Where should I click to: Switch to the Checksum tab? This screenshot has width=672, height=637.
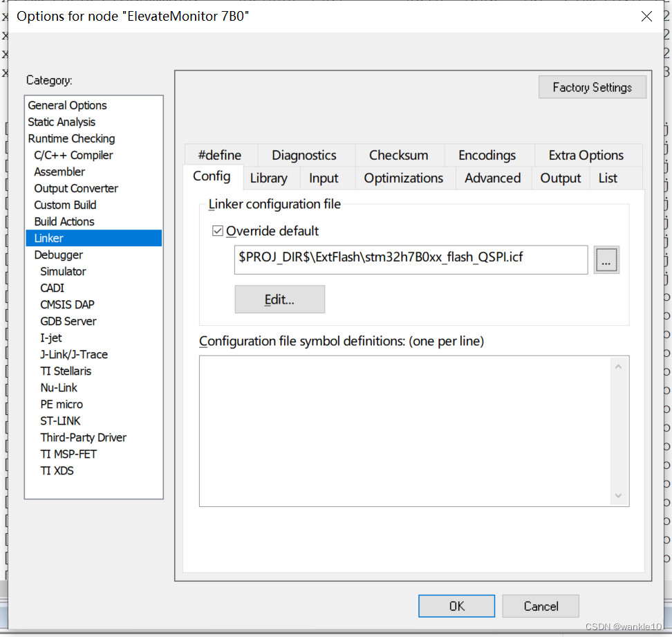[399, 155]
